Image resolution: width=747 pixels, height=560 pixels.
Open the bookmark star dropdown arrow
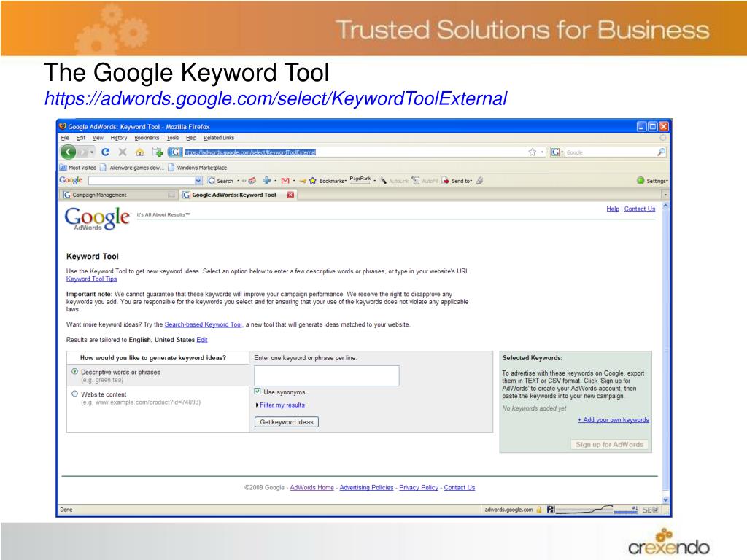coord(542,152)
